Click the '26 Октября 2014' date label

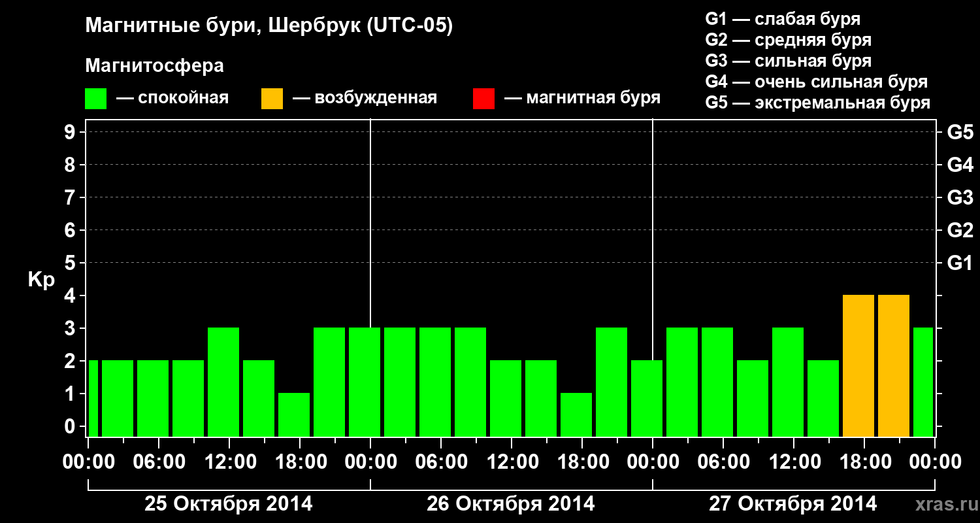click(511, 504)
